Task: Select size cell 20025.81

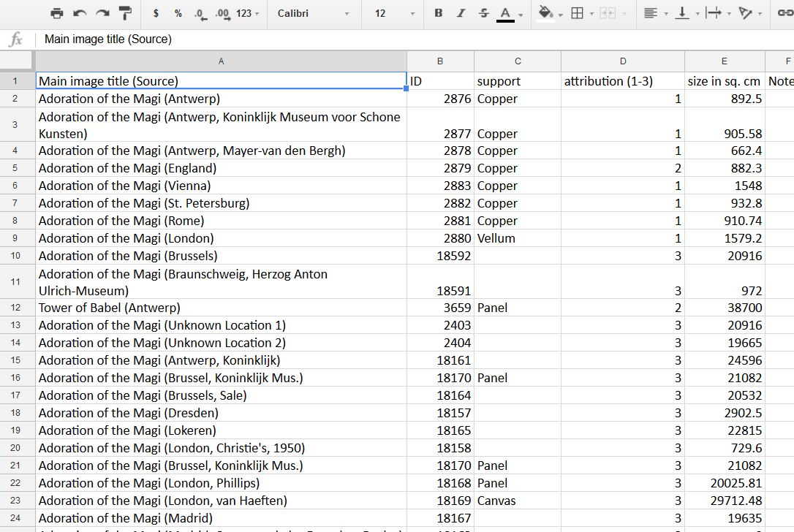Action: pyautogui.click(x=725, y=483)
